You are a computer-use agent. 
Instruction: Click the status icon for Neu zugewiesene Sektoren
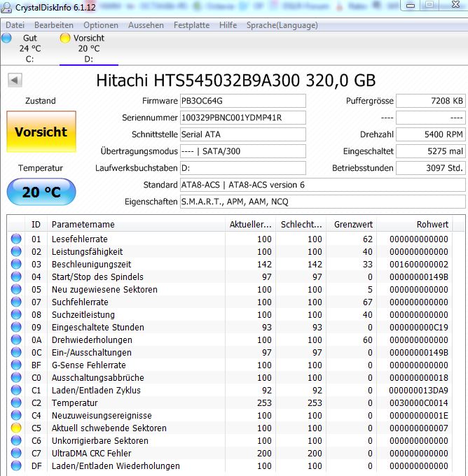tap(16, 289)
